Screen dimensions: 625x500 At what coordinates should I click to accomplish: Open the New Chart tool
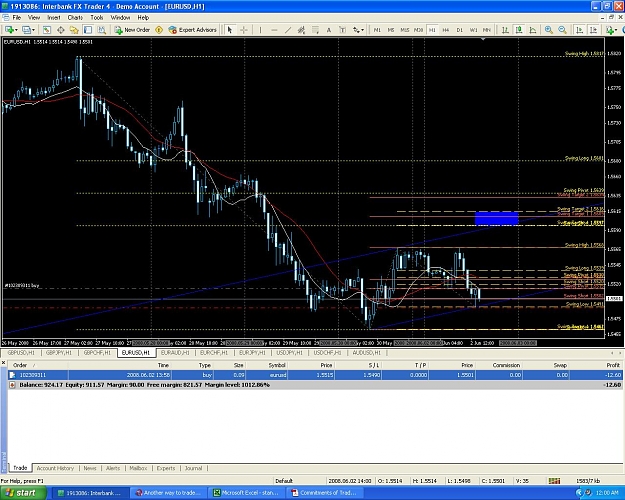click(9, 30)
